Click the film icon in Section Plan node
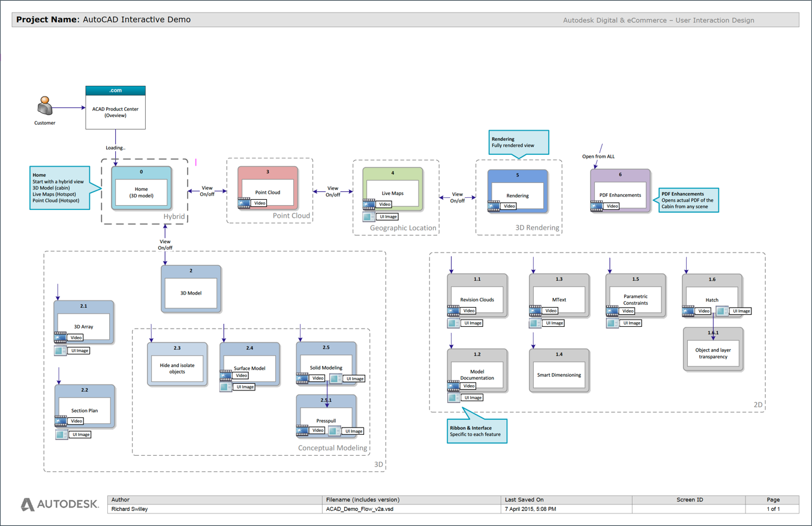 click(61, 421)
